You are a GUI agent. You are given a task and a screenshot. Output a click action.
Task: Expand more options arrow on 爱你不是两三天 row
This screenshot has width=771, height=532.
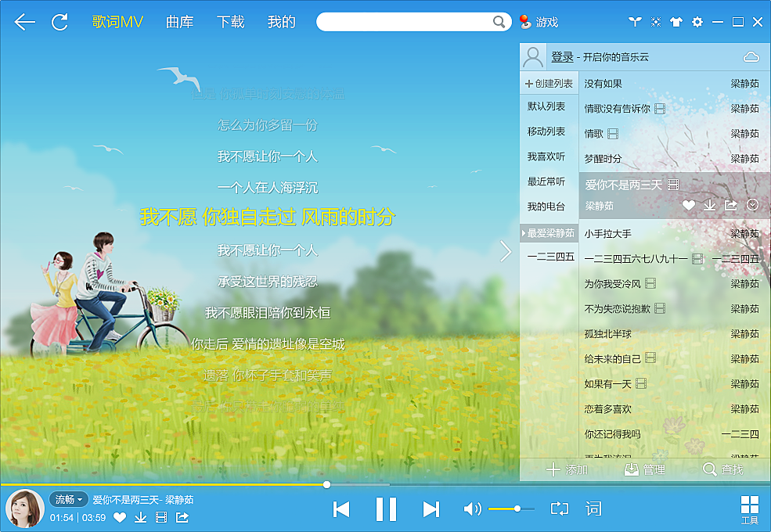[x=752, y=205]
